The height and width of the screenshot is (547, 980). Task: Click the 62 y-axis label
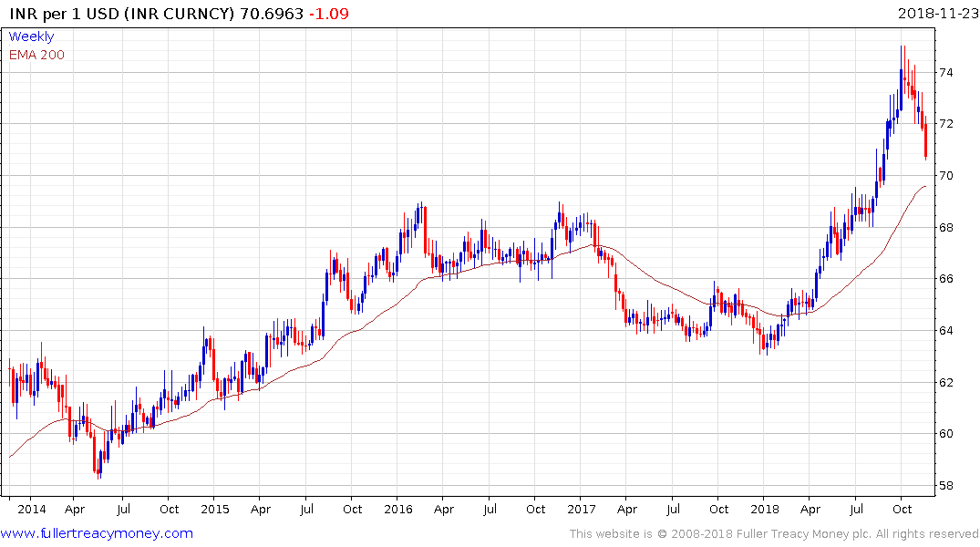coord(945,383)
